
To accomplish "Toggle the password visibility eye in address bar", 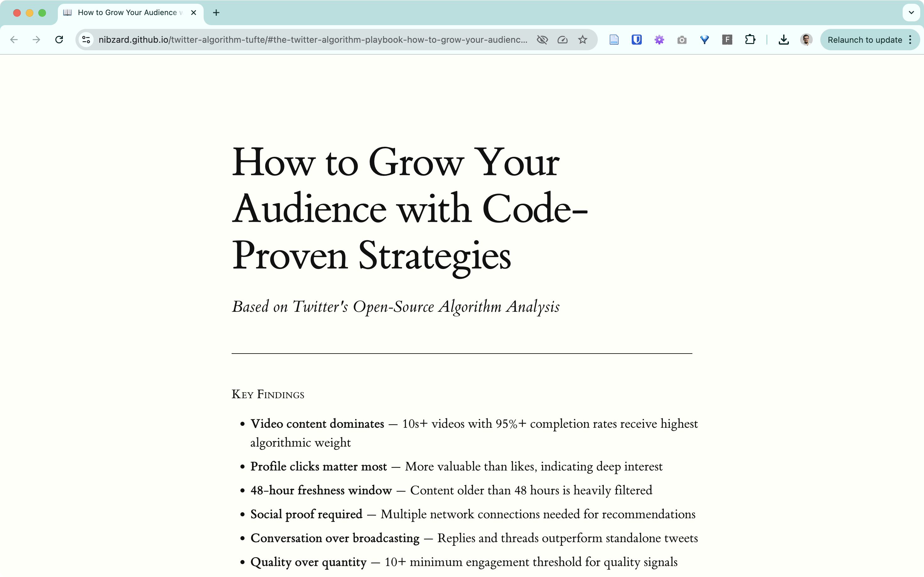I will 542,39.
